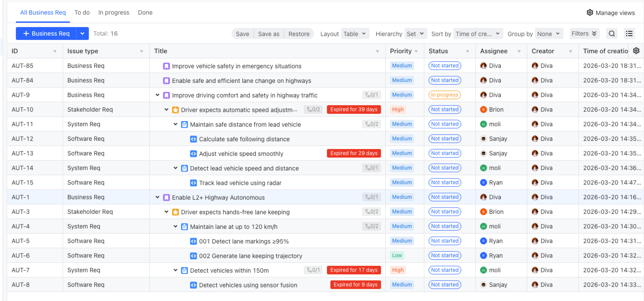644x301 pixels.
Task: Collapse Maintain safe distance from lead vehicle
Action: point(176,124)
